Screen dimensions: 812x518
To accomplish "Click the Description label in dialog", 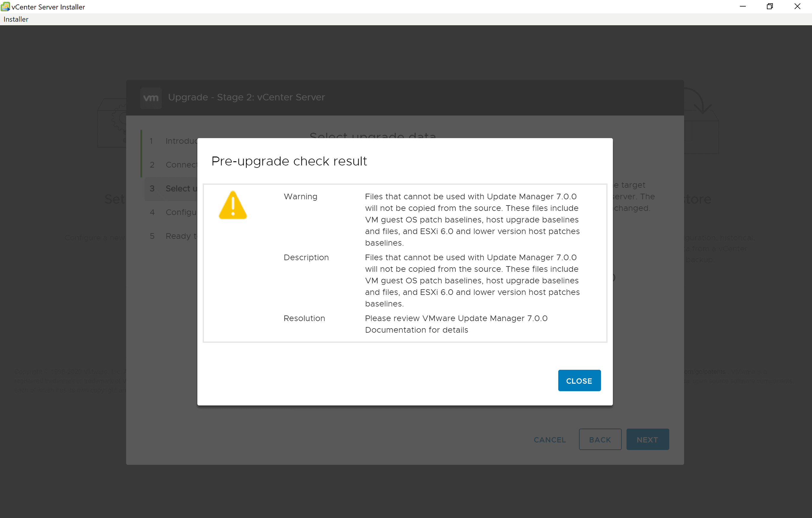I will click(x=306, y=258).
